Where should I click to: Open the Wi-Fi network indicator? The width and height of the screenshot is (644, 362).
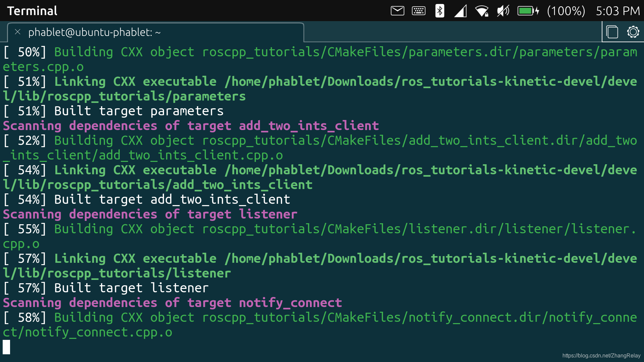click(482, 11)
